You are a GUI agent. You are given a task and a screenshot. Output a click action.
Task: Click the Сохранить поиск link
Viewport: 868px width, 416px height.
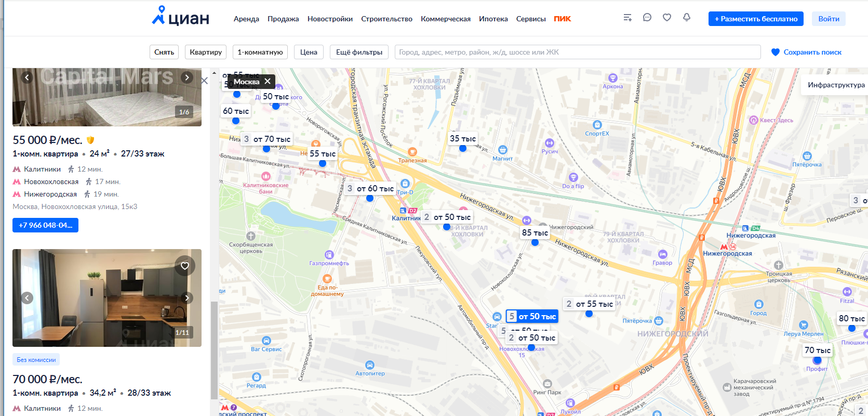click(x=812, y=52)
